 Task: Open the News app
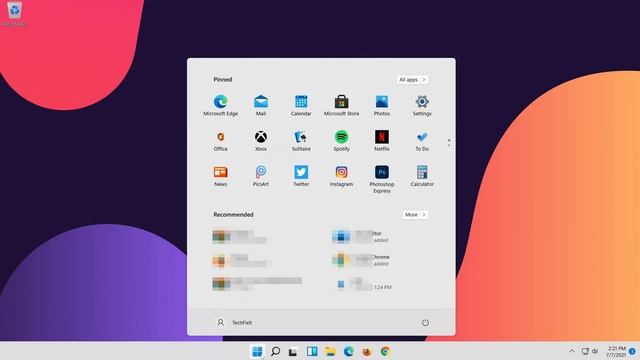(220, 176)
